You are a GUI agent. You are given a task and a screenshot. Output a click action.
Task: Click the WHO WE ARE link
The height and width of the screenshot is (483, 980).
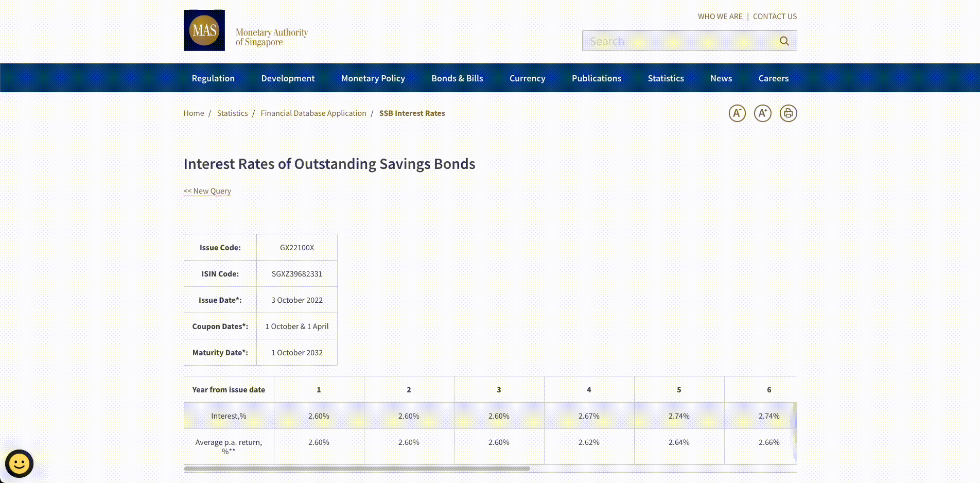[720, 16]
